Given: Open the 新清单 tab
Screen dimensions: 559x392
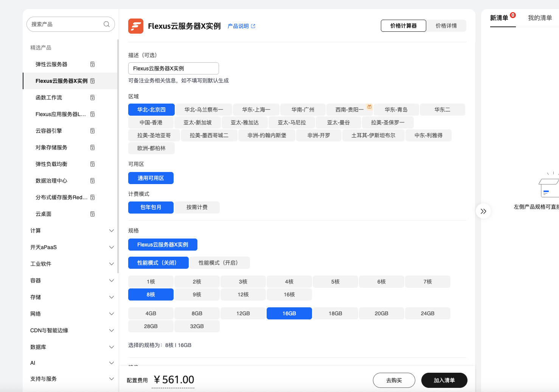Looking at the screenshot, I should (x=499, y=18).
